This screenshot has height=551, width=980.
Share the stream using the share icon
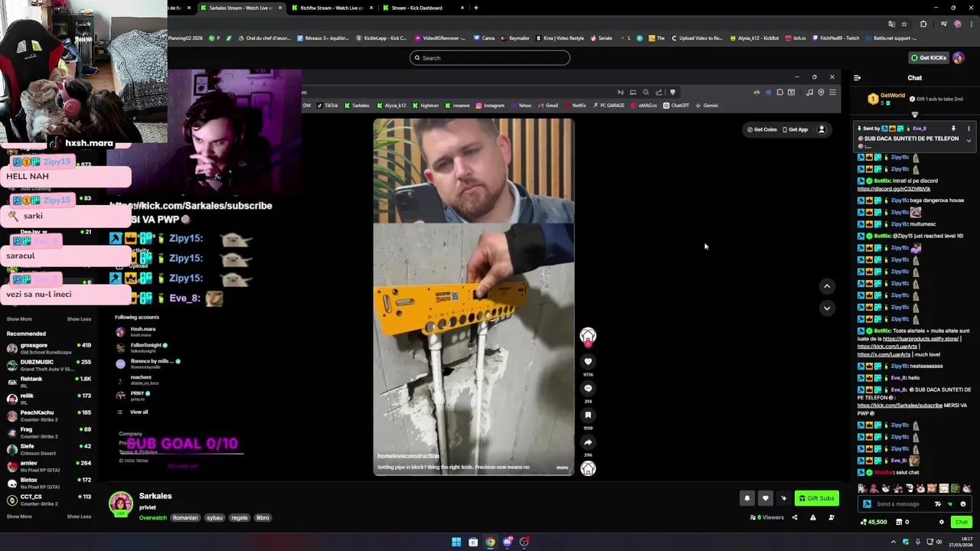tap(794, 517)
